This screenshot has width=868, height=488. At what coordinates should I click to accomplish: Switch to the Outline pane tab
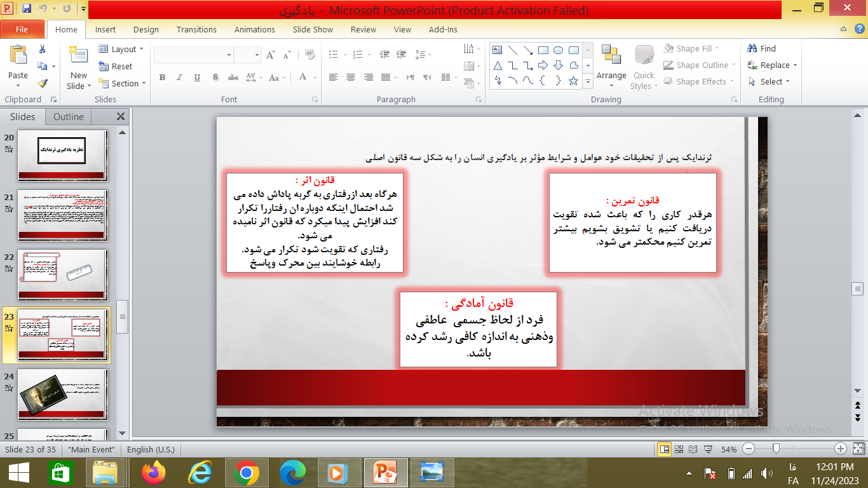[x=68, y=116]
